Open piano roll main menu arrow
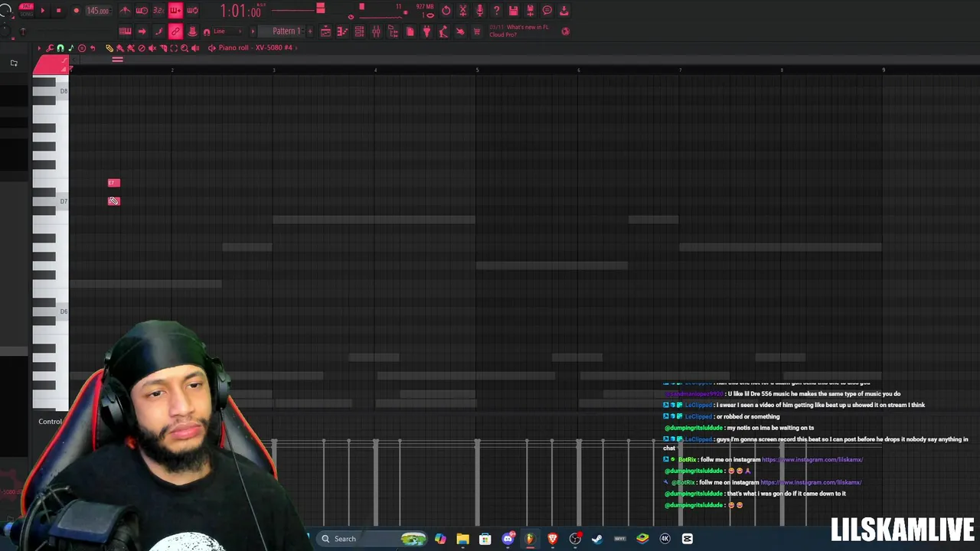The width and height of the screenshot is (980, 551). [39, 48]
